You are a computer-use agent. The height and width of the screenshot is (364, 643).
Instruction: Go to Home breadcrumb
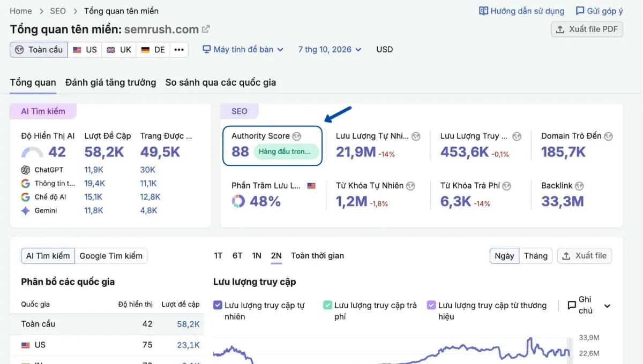point(21,11)
